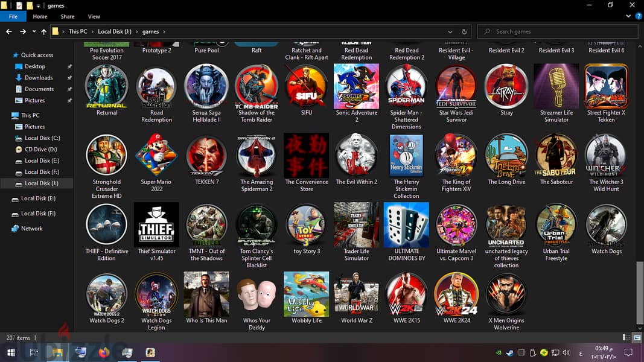The image size is (644, 362).
Task: Select ULTIMATE DOMINOES BY icon
Action: pyautogui.click(x=406, y=225)
